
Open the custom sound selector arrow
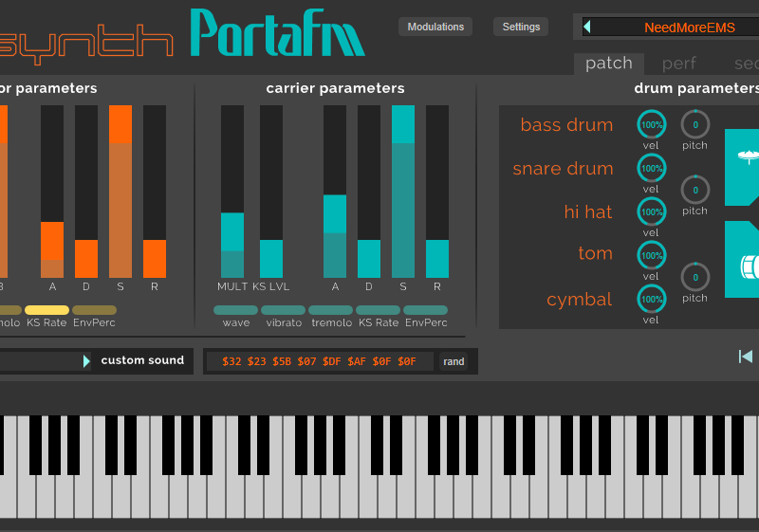(87, 361)
